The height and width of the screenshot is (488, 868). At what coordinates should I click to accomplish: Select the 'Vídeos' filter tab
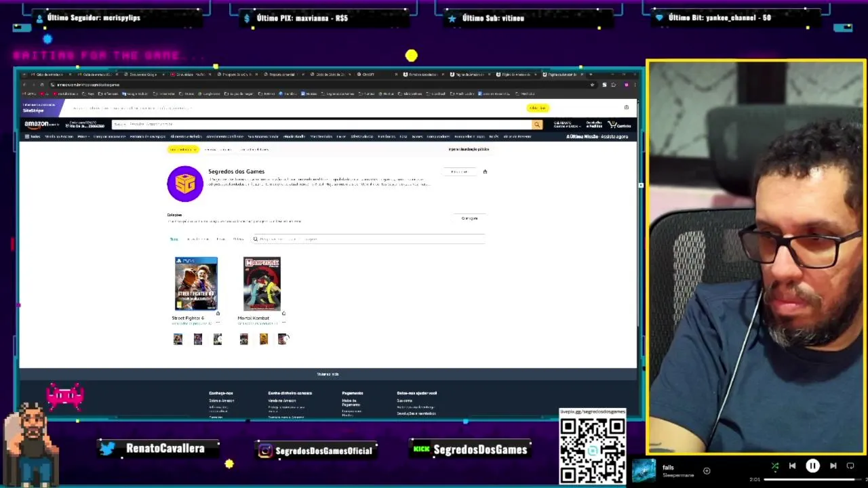click(x=238, y=239)
